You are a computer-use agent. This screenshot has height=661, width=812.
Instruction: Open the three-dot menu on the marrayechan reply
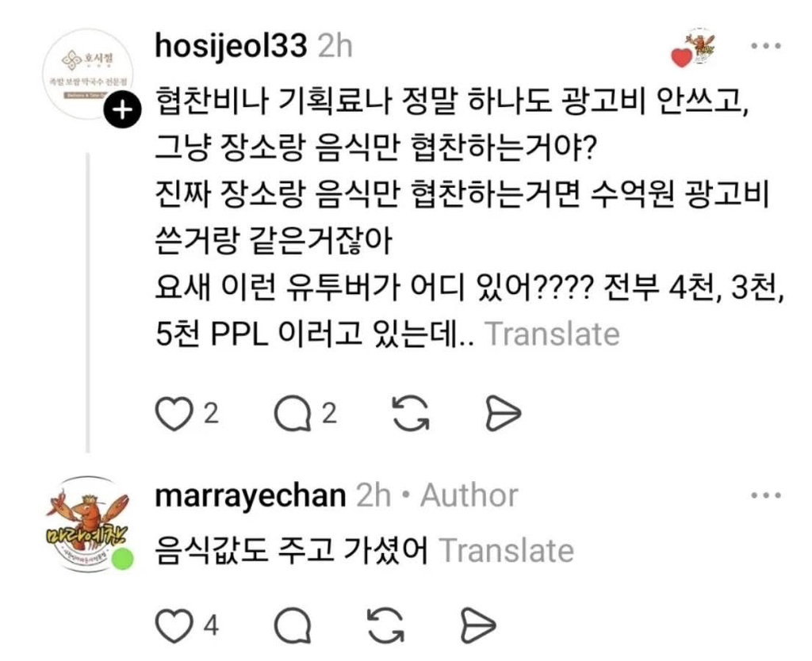767,496
